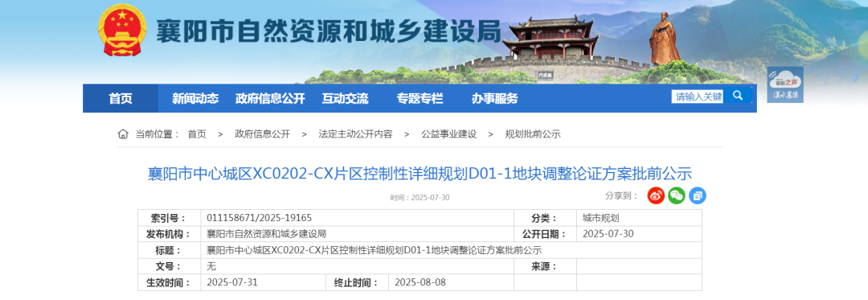Go to 法定主动公开内容 breadcrumb link

pos(355,134)
